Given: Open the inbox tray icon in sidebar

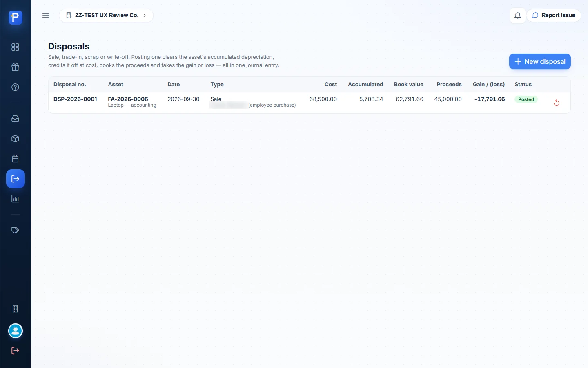Looking at the screenshot, I should pos(16,119).
